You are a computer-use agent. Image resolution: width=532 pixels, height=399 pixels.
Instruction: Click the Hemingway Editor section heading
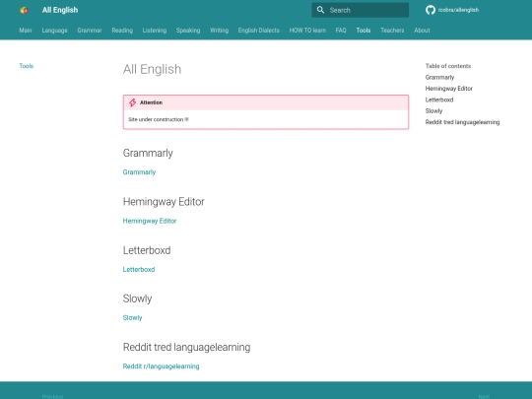click(164, 202)
